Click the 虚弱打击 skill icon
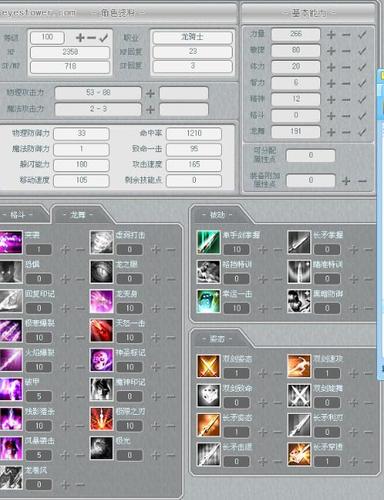Screen dimensions: 384x500 101,242
